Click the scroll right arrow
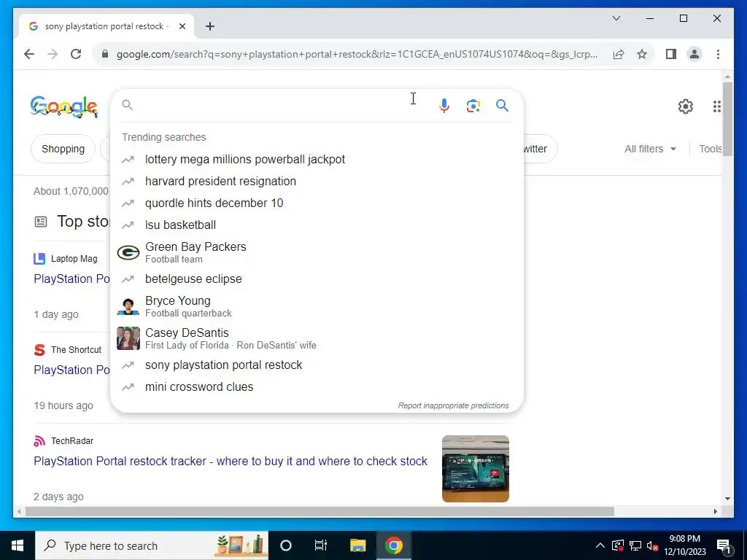The image size is (747, 560). coord(716,512)
